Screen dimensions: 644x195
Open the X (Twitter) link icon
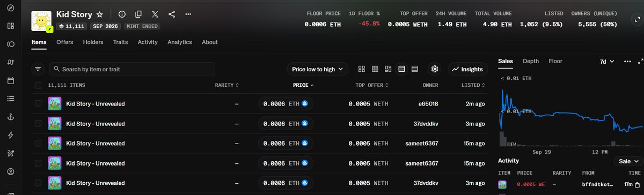click(155, 14)
